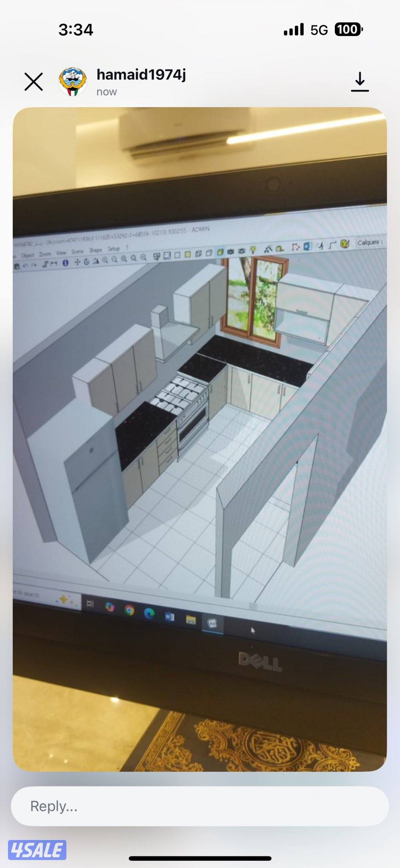Select the four-arrow pan tool
Image resolution: width=400 pixels, height=868 pixels.
coord(78,262)
